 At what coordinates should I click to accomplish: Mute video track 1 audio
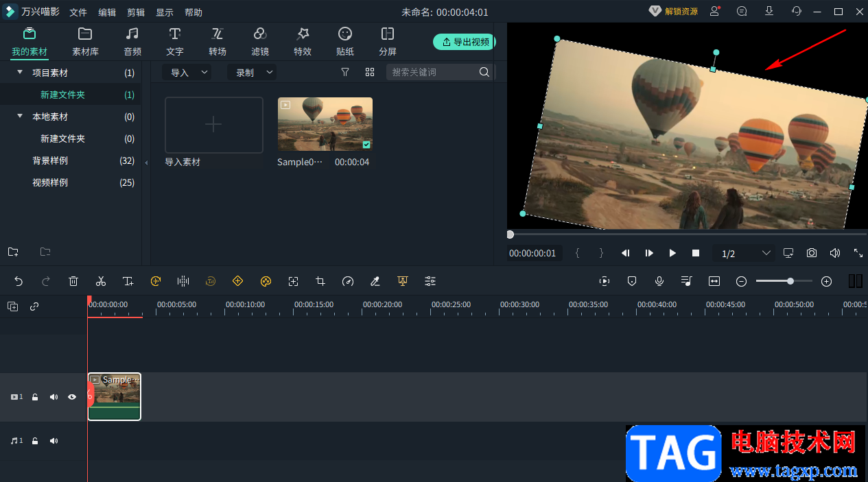click(x=54, y=397)
